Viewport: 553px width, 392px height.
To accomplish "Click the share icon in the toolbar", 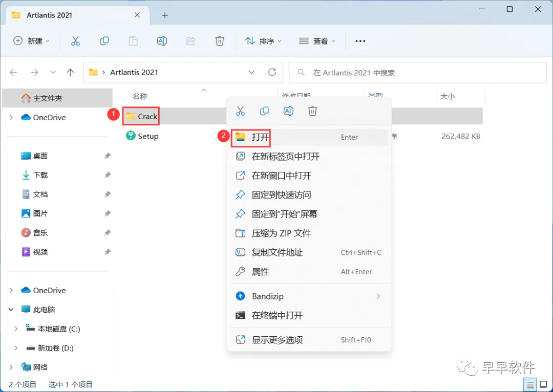I will pyautogui.click(x=191, y=41).
